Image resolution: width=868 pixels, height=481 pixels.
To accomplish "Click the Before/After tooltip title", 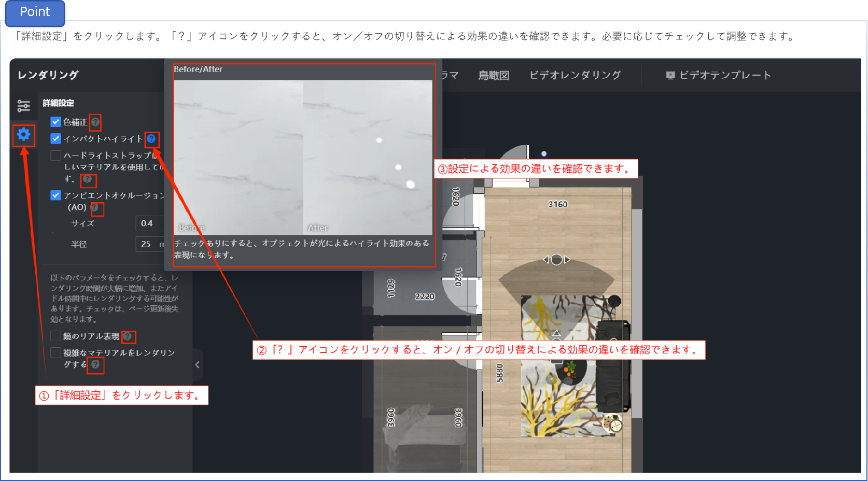I will click(x=198, y=69).
